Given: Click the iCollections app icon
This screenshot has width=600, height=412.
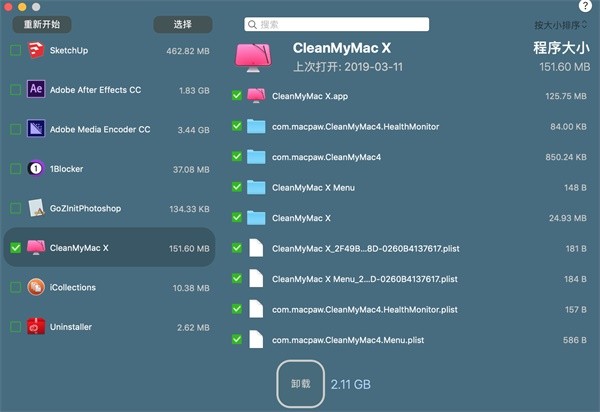Looking at the screenshot, I should pyautogui.click(x=36, y=287).
